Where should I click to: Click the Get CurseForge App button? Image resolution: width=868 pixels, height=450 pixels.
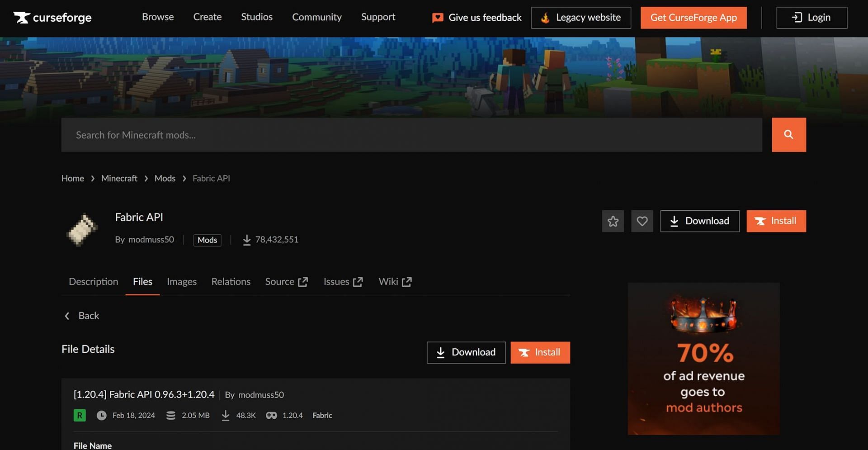[693, 18]
